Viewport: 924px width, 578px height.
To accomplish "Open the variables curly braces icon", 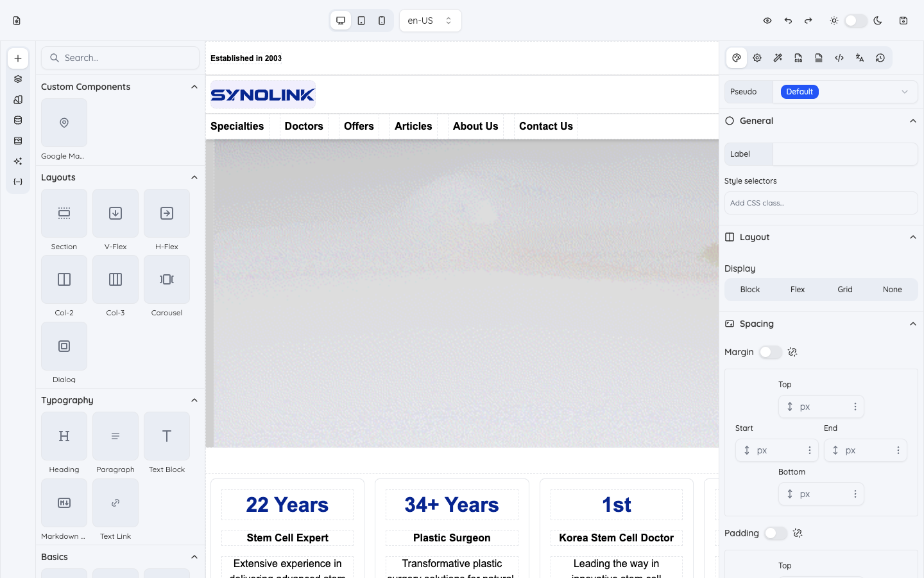I will click(18, 182).
